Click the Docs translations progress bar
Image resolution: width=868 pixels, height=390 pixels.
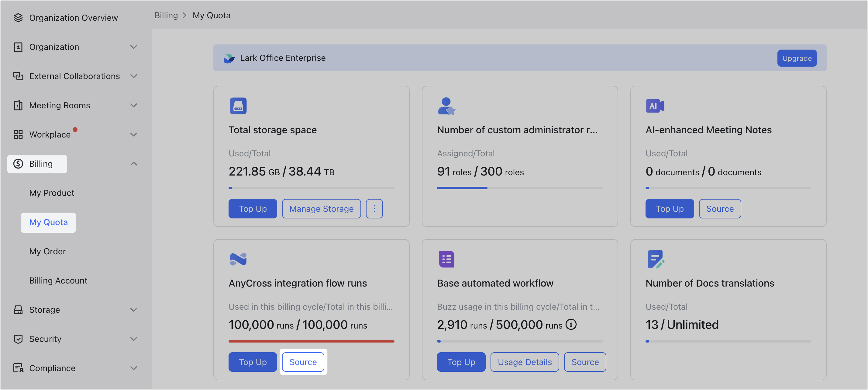[x=728, y=341]
